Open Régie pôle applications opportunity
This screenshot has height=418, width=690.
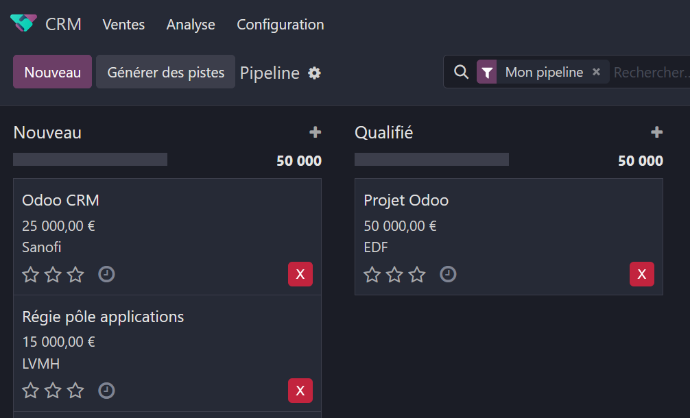pyautogui.click(x=167, y=353)
